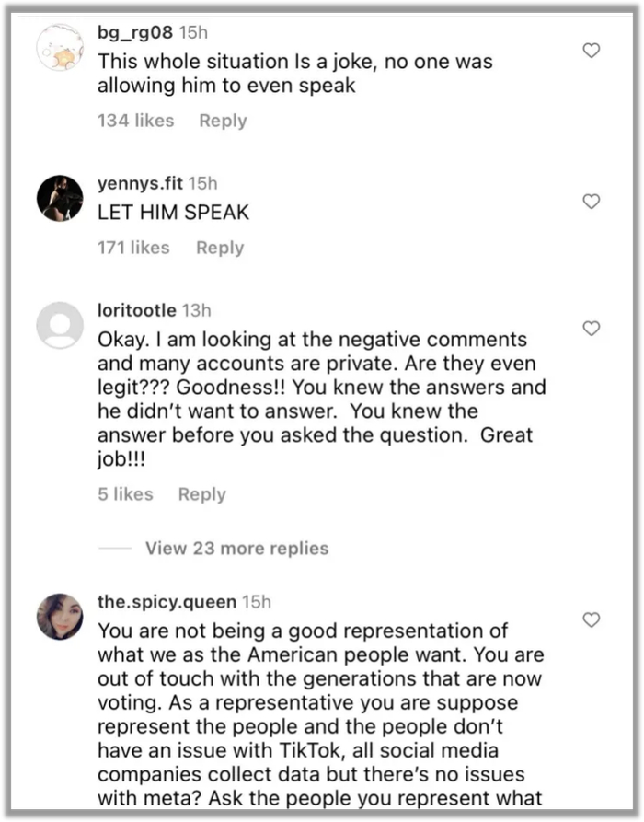Reply to bg_rg08's comment

[223, 121]
